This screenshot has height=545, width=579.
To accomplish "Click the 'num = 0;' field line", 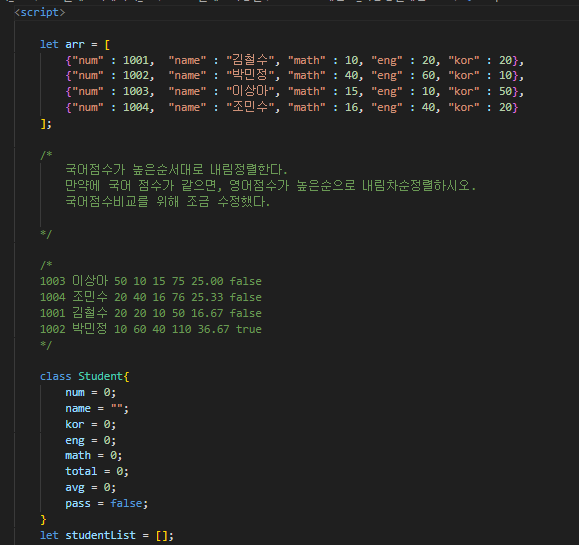I will click(90, 393).
